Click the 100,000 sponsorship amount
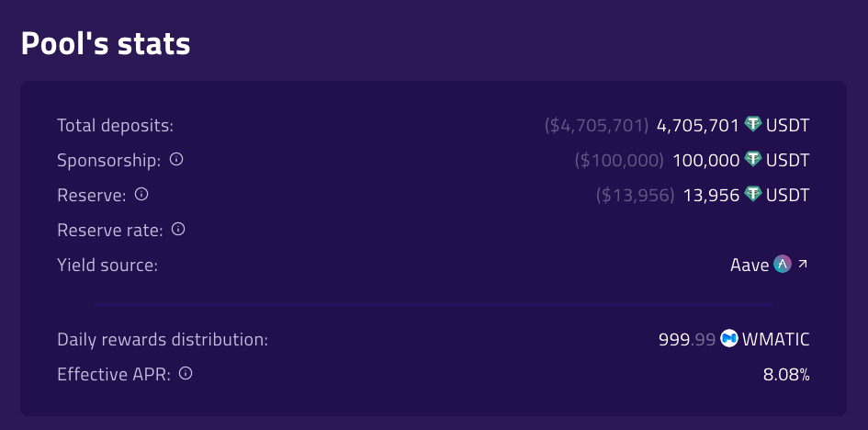 [x=705, y=161]
